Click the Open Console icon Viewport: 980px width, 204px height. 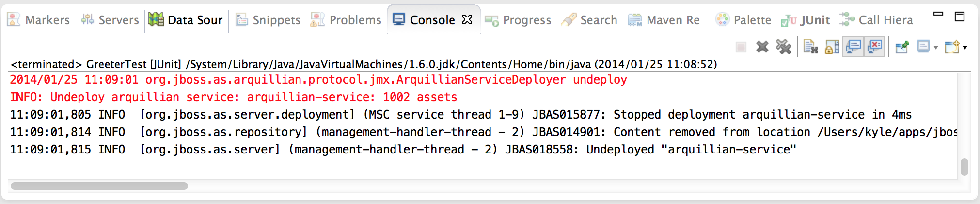pyautogui.click(x=952, y=47)
